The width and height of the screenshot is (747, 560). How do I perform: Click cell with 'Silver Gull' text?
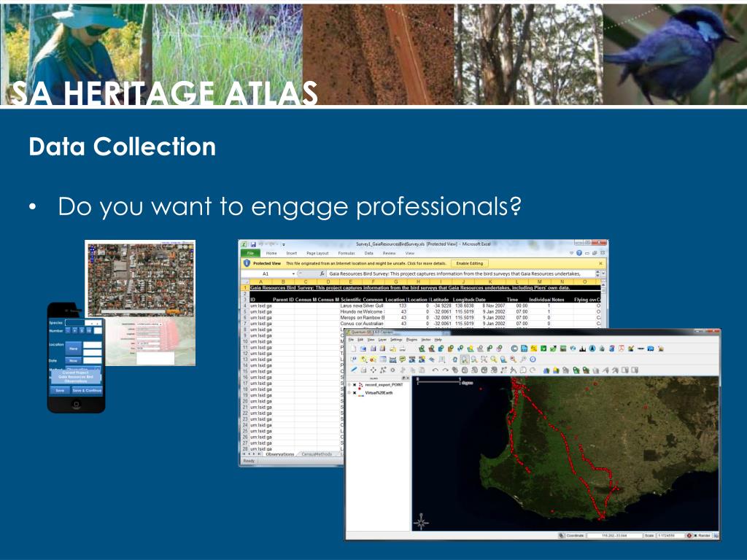coord(373,306)
